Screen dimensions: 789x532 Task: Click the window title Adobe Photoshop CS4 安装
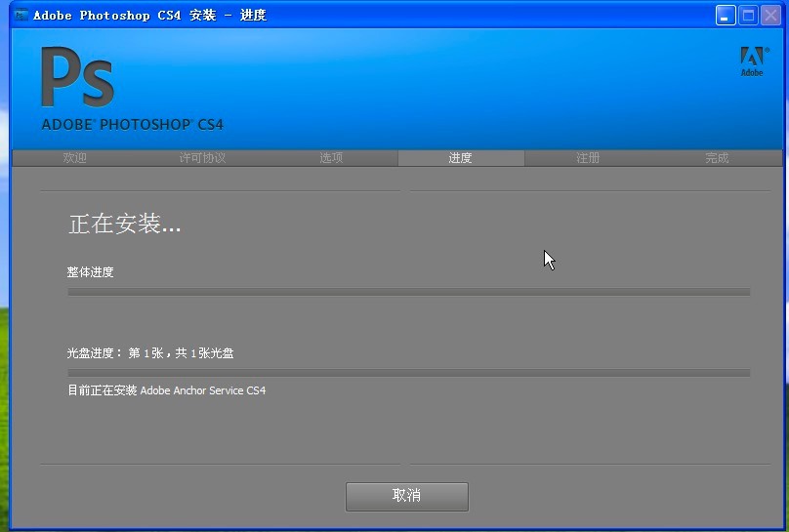click(125, 15)
